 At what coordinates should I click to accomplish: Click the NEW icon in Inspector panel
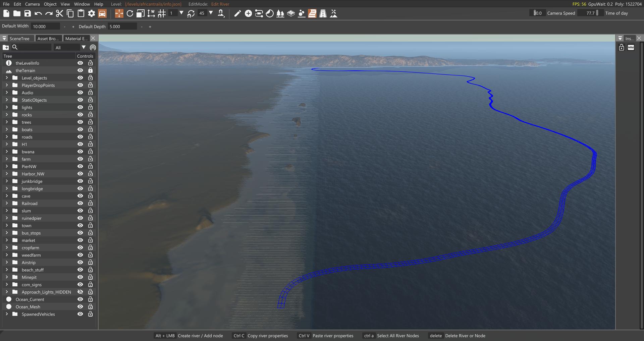pos(631,47)
